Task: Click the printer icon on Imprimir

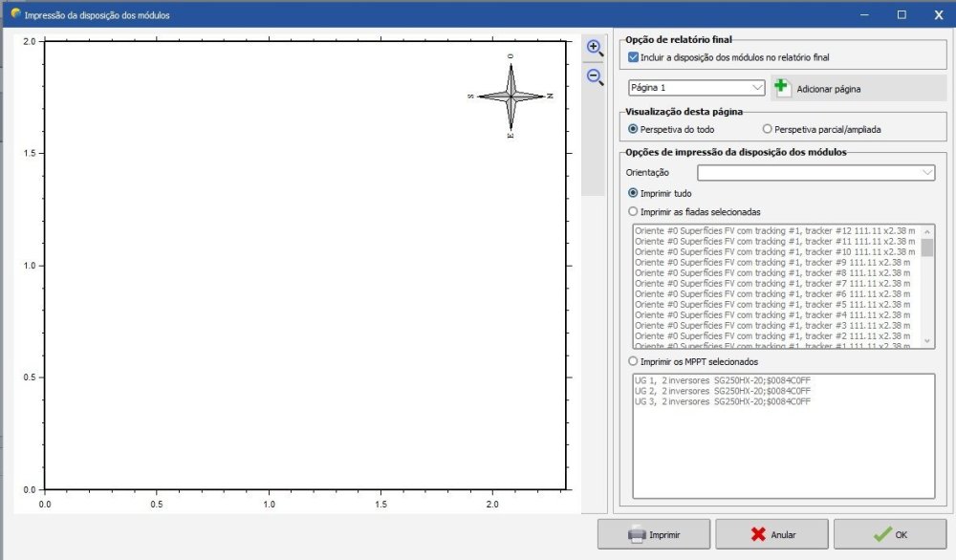Action: [637, 535]
